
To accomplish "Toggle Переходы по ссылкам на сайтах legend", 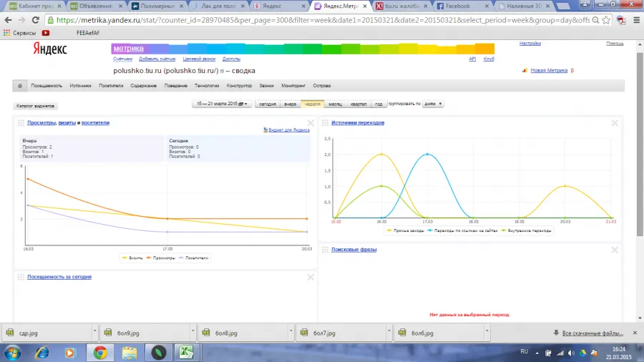I will click(462, 230).
